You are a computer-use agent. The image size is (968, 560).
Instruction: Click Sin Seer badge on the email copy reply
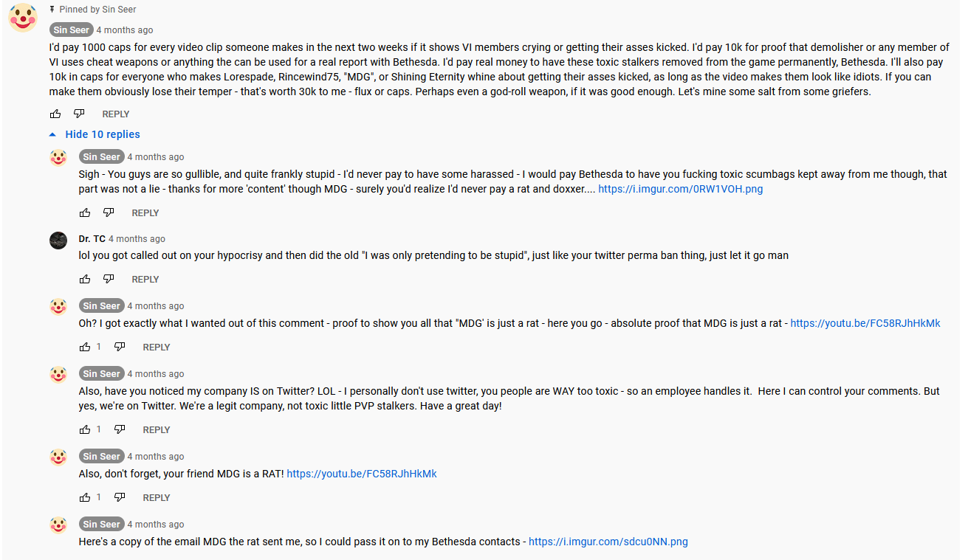pyautogui.click(x=102, y=525)
